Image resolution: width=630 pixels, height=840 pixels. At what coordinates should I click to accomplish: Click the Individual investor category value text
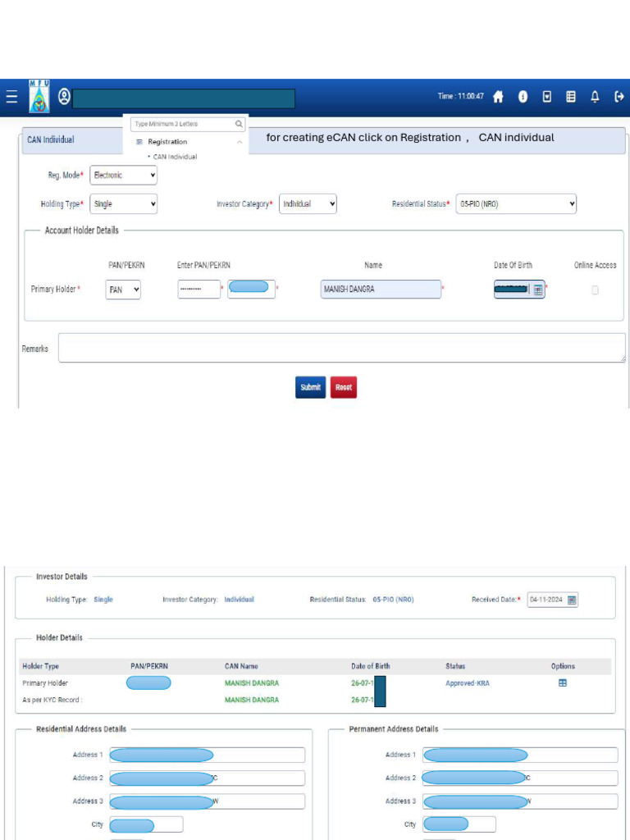pos(239,600)
